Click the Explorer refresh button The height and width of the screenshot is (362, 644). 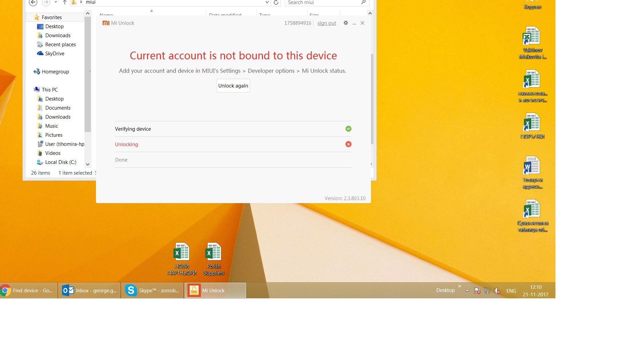click(x=276, y=3)
